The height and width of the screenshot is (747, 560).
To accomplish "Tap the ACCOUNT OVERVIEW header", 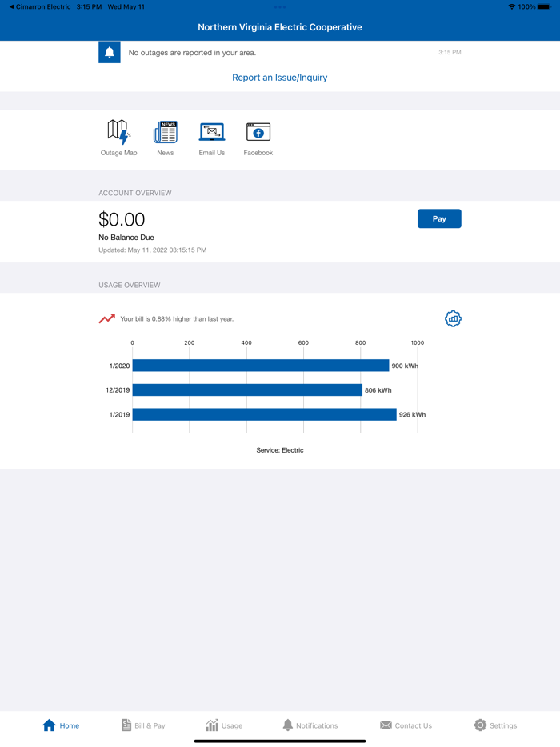I will 135,193.
